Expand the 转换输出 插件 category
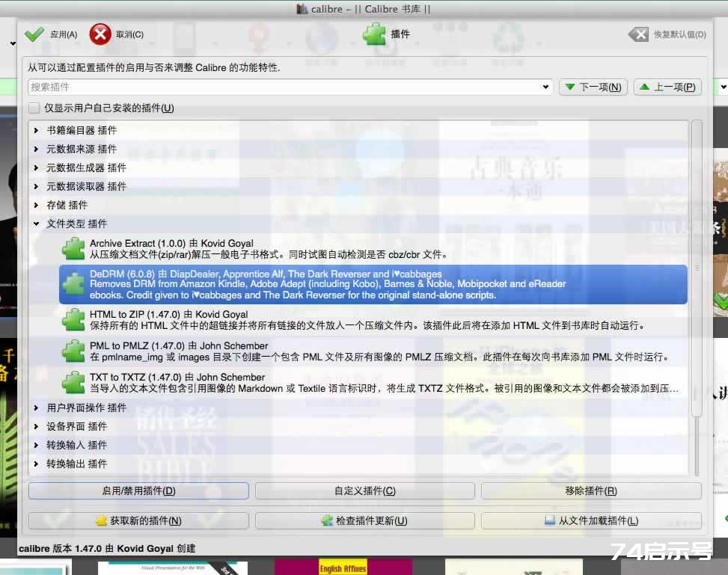This screenshot has height=575, width=728. point(36,463)
